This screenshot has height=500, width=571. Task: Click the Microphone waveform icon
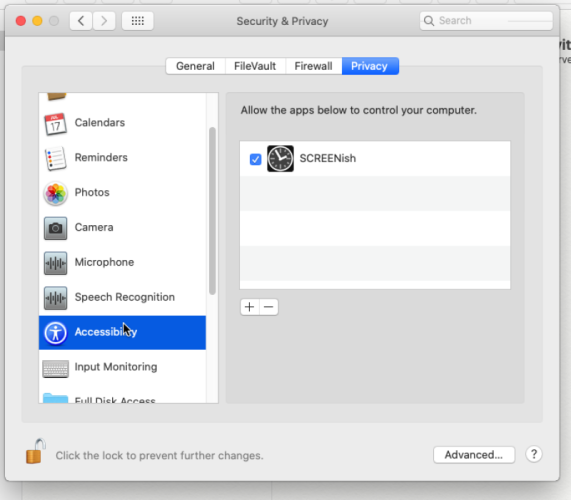pyautogui.click(x=55, y=263)
